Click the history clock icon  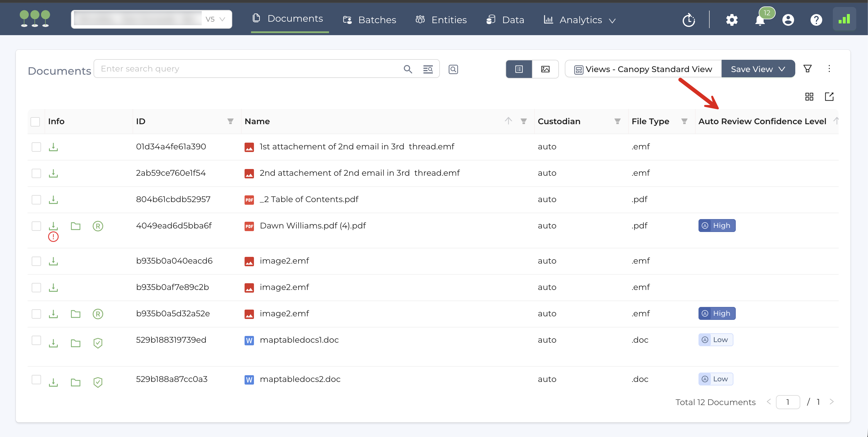tap(689, 20)
